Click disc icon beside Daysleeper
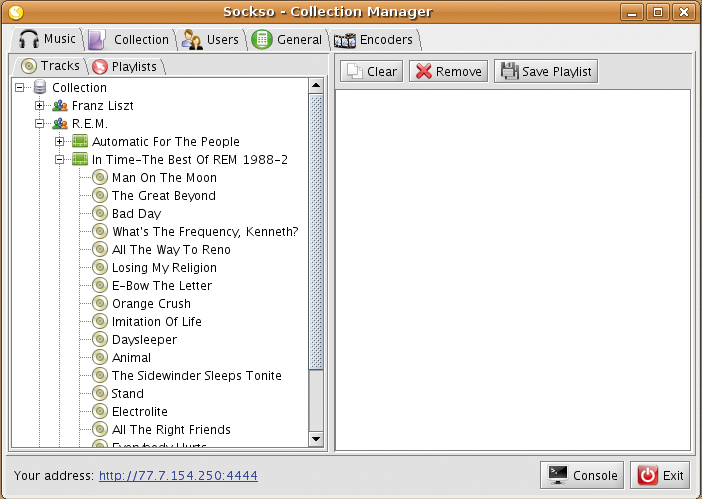 point(100,339)
